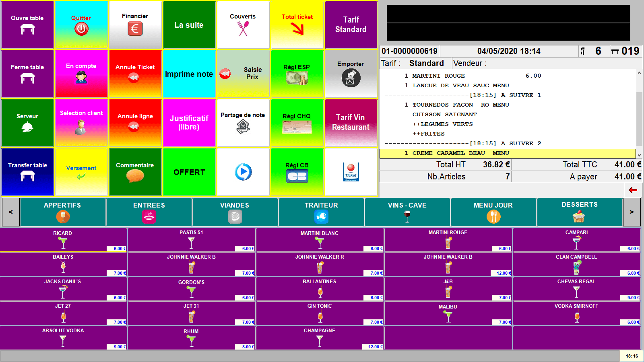This screenshot has width=644, height=362.
Task: Add MALIBU to the order
Action: coord(448,314)
